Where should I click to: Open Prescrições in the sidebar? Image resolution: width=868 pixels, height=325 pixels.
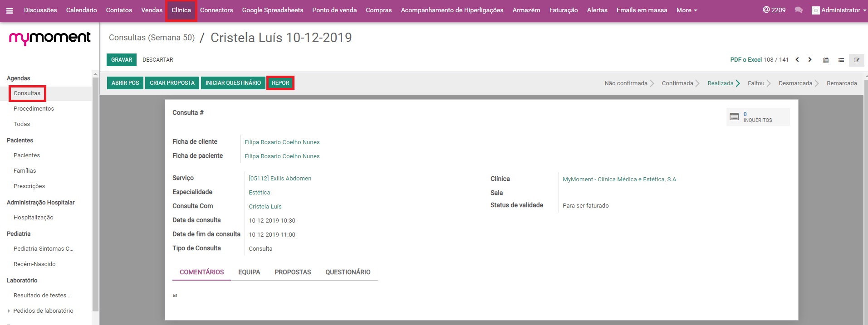[29, 186]
